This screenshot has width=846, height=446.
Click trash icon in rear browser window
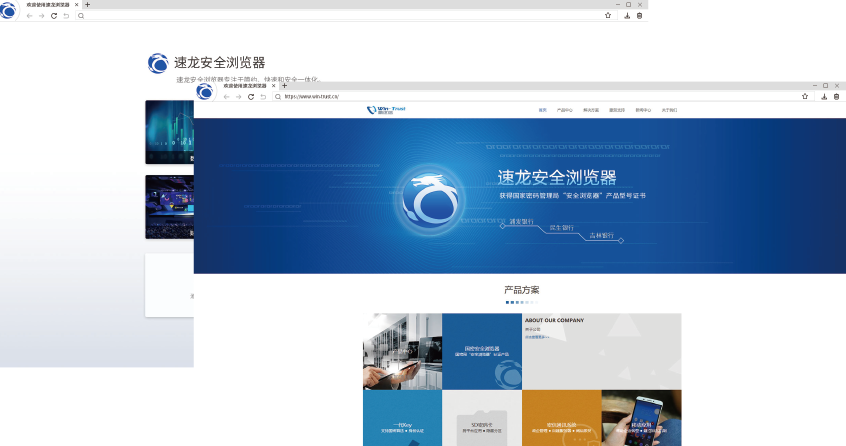639,16
